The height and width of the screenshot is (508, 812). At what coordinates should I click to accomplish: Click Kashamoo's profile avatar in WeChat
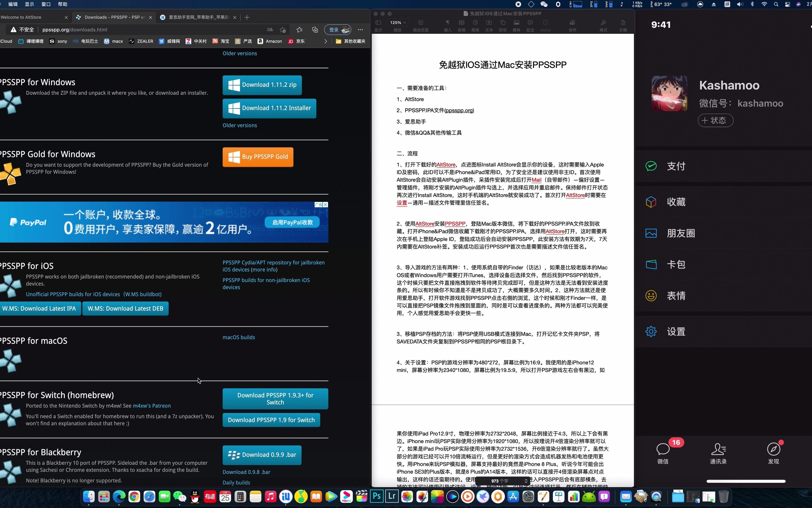(x=669, y=93)
